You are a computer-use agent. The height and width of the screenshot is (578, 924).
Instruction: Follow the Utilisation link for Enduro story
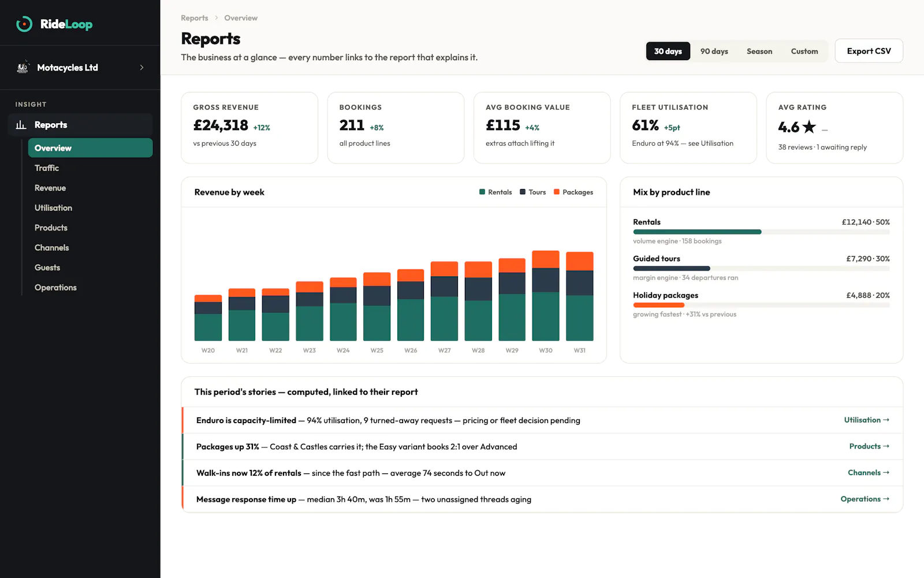866,420
